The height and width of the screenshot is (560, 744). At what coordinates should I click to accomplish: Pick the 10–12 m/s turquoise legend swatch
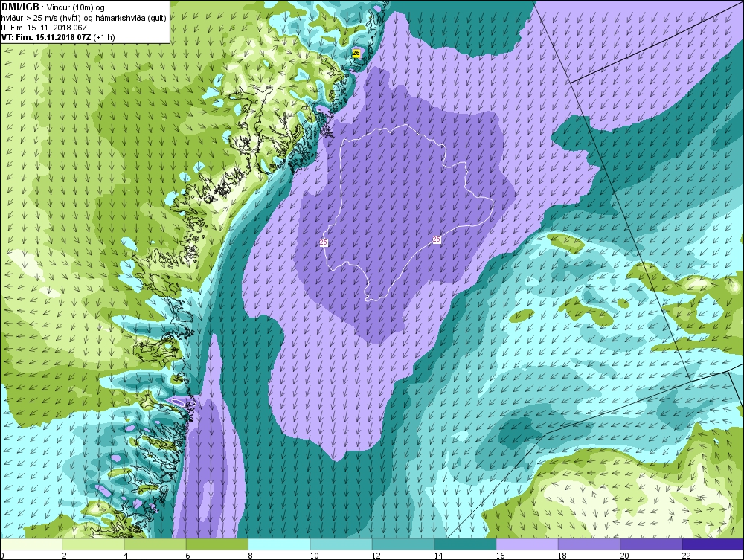click(x=341, y=544)
